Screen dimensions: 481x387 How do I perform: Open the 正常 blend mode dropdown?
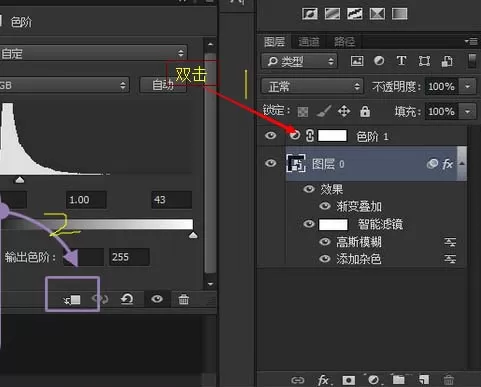pos(312,86)
